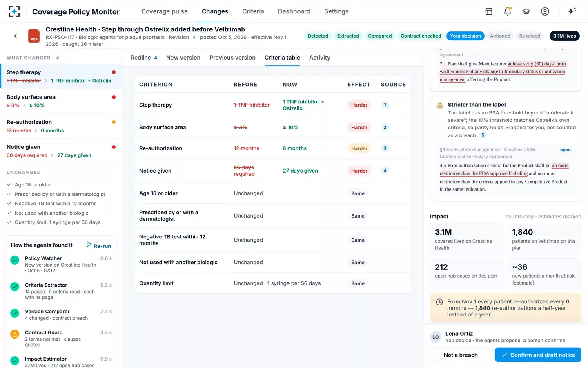
Task: Open source badge 2 for Body surface area
Action: tap(385, 127)
